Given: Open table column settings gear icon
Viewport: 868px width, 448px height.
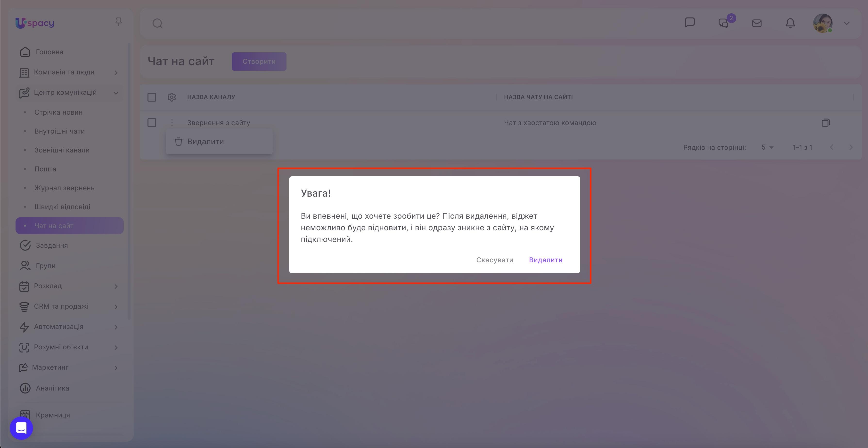Looking at the screenshot, I should pos(172,97).
